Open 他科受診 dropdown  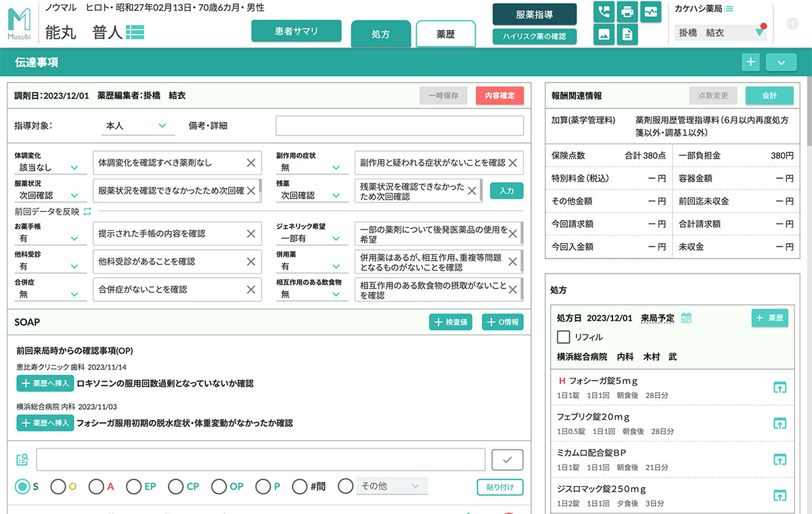point(50,266)
